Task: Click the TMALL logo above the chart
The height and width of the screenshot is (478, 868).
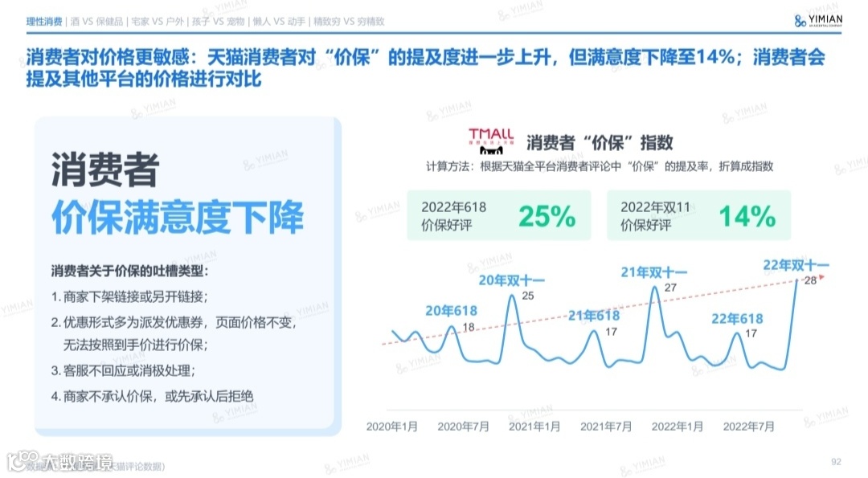Action: point(491,141)
